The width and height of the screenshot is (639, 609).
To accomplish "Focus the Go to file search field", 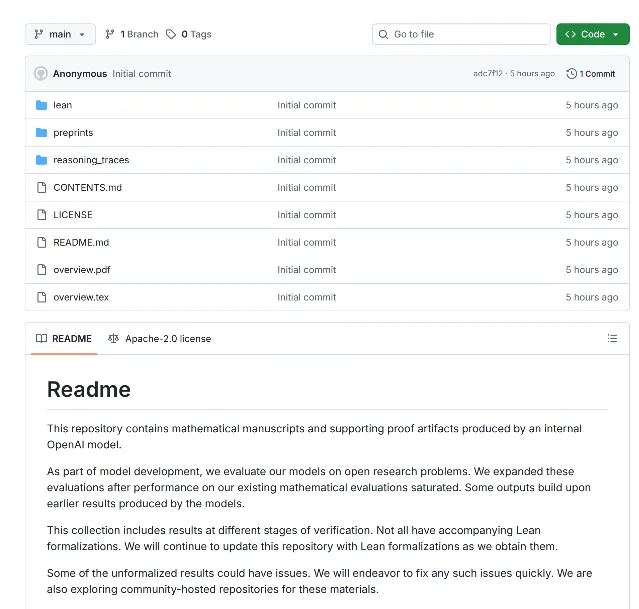I will coord(461,34).
